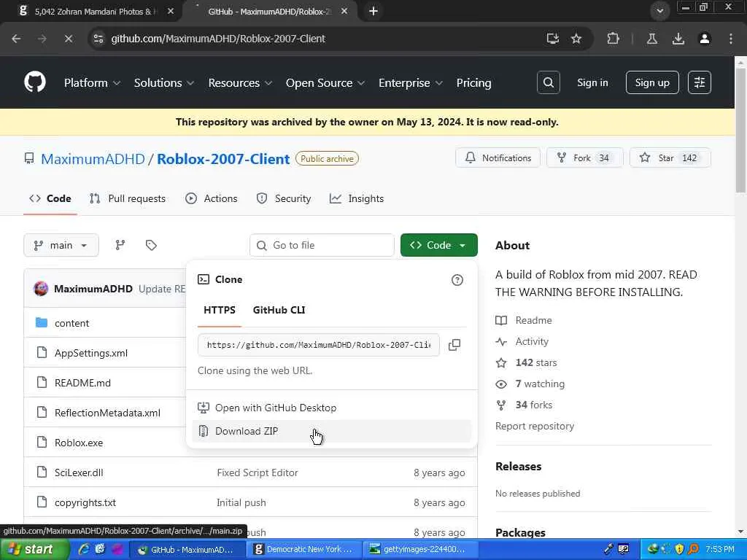The height and width of the screenshot is (560, 747).
Task: View the 7 watching link
Action: (540, 384)
